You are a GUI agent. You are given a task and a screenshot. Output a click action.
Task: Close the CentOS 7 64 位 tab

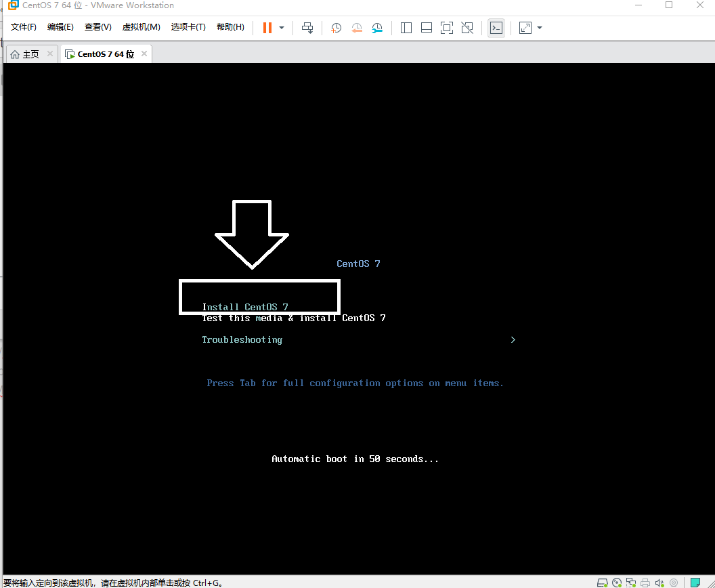click(x=144, y=54)
